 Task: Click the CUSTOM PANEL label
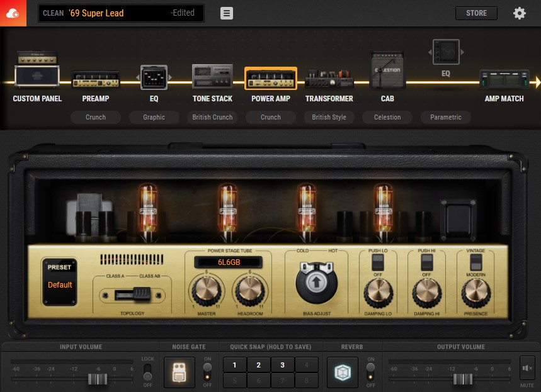click(x=37, y=99)
